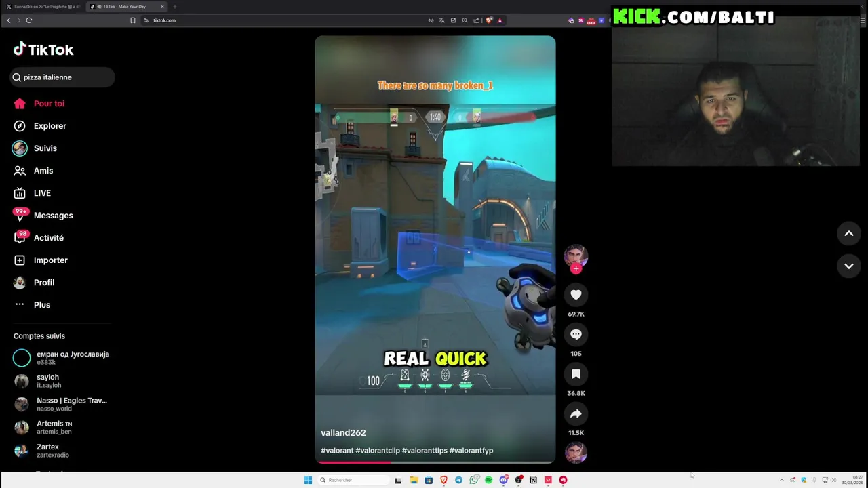This screenshot has width=868, height=488.
Task: Click the #valorantfyp hashtag
Action: click(x=471, y=451)
